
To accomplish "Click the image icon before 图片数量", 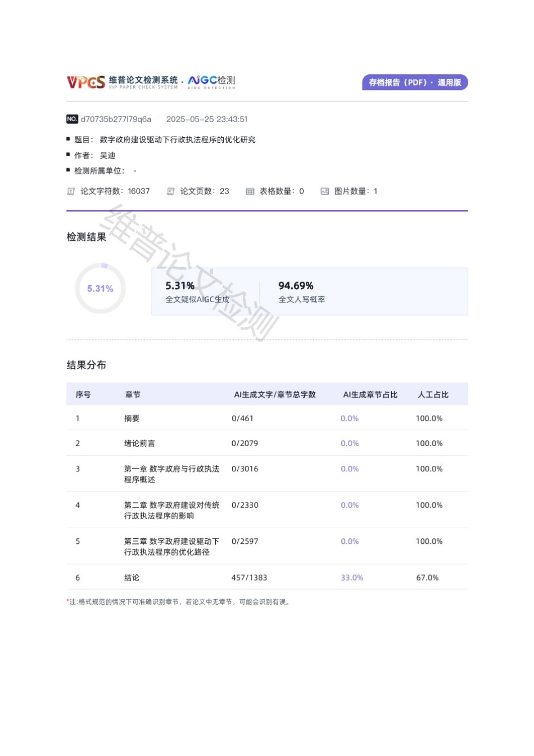I will click(x=324, y=191).
